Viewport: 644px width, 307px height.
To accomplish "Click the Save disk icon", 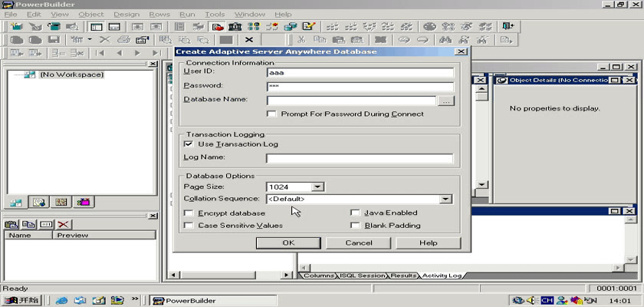I will coord(54,40).
